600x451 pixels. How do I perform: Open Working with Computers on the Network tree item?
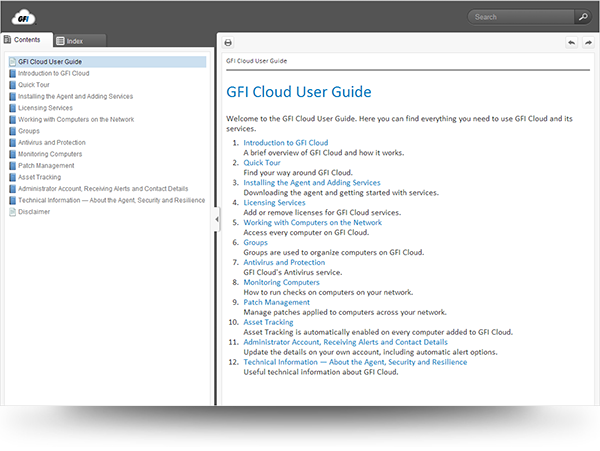76,120
